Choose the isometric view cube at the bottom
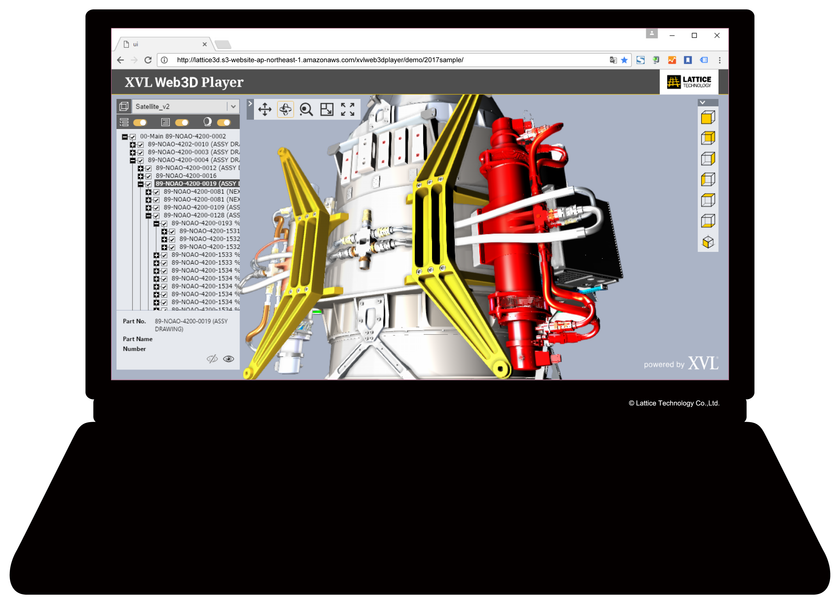 [709, 243]
